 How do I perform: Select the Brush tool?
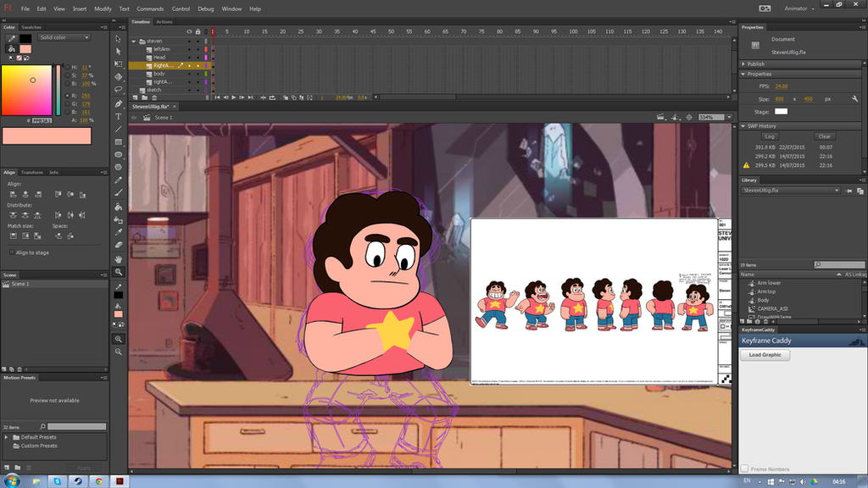pyautogui.click(x=118, y=192)
